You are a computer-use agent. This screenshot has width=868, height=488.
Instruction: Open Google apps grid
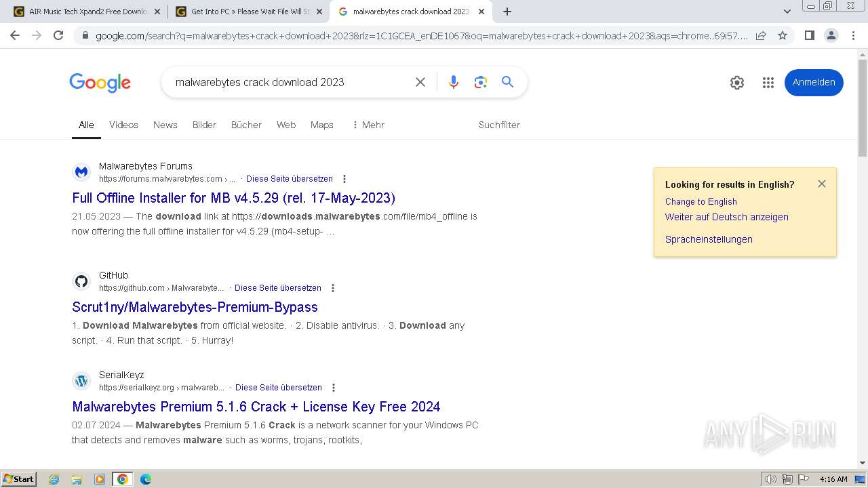point(768,83)
